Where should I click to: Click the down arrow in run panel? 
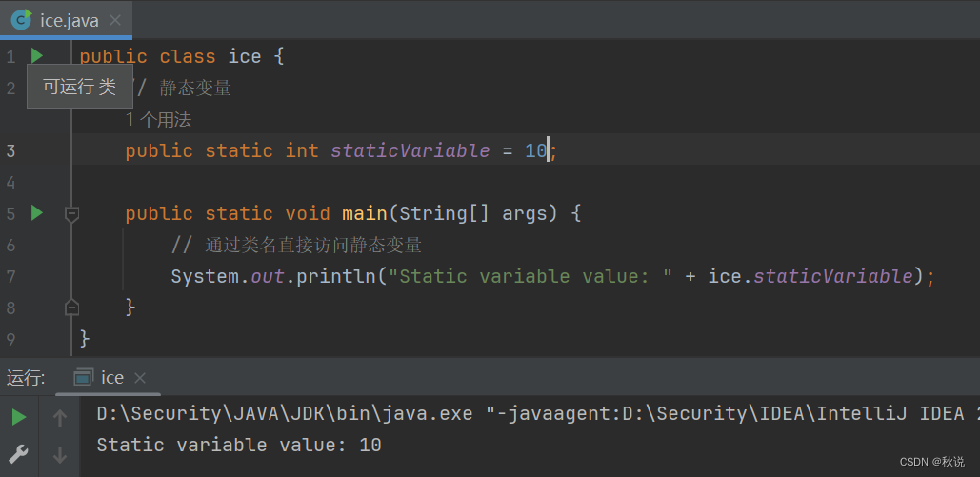point(59,454)
